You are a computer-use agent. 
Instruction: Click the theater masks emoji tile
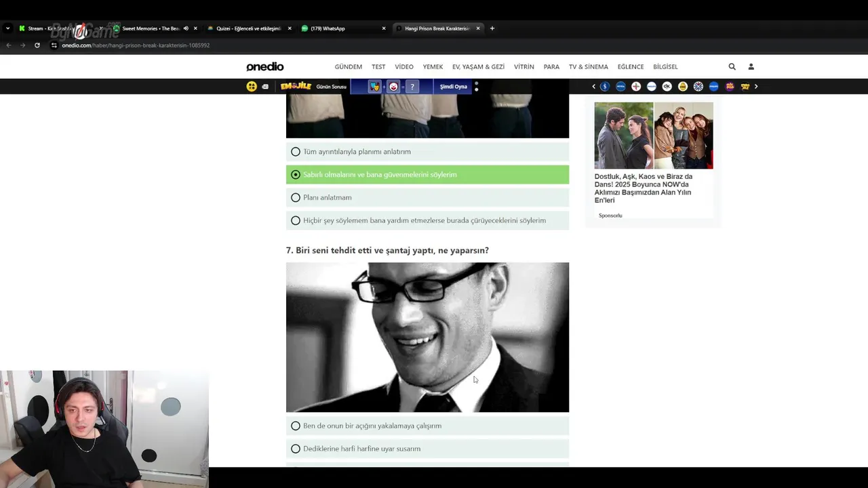pos(374,87)
